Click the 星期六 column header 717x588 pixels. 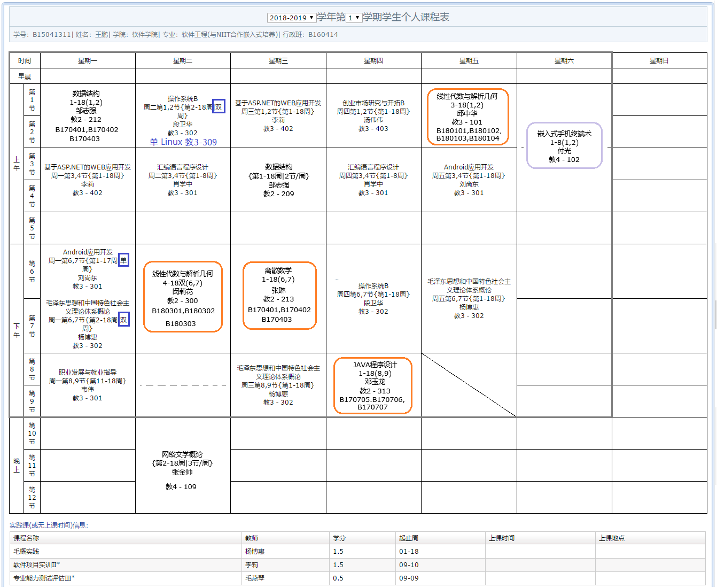point(564,61)
